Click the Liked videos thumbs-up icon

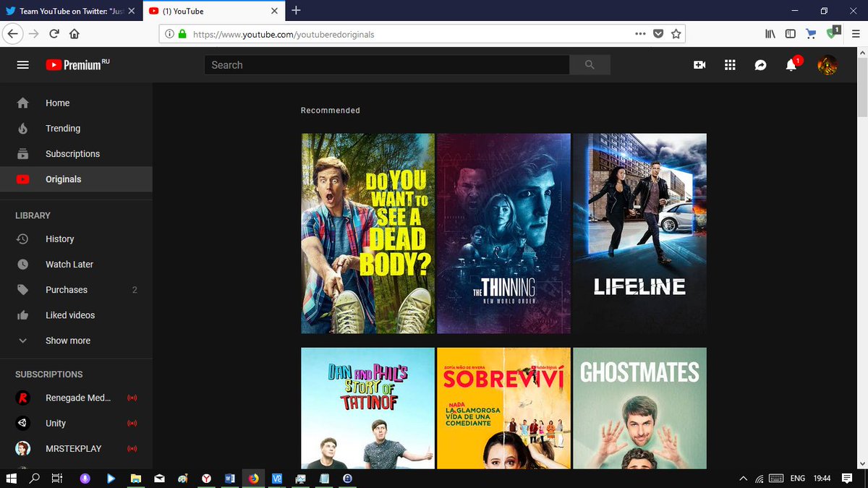22,315
